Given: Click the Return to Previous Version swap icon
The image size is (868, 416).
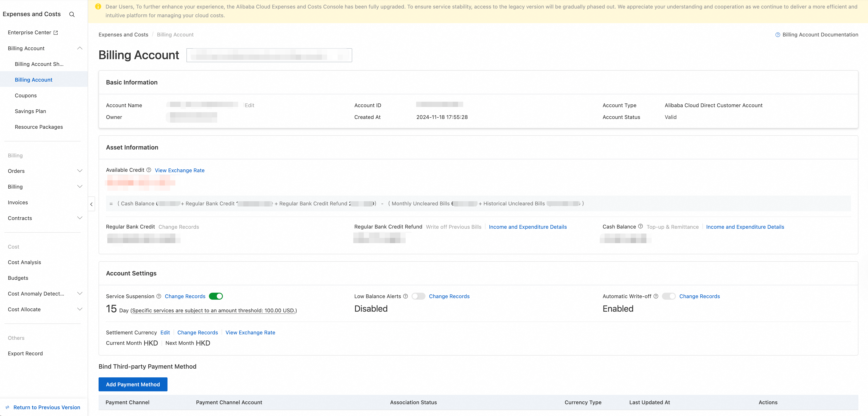Looking at the screenshot, I should point(7,407).
